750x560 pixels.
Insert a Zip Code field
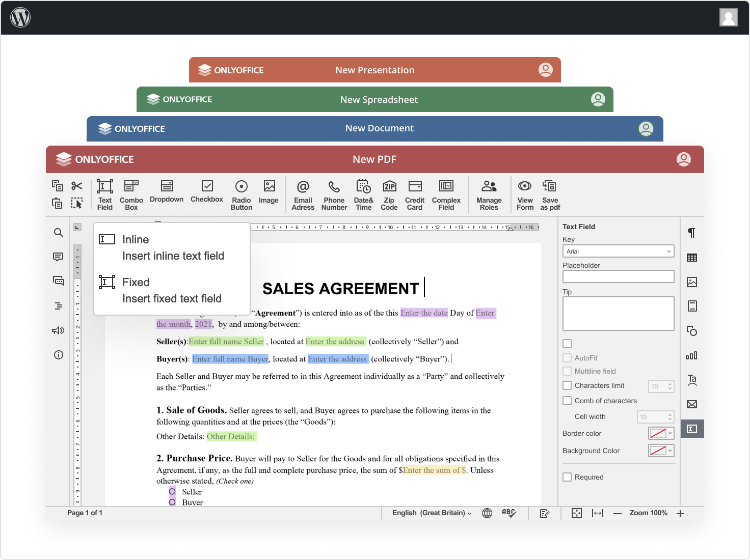click(389, 194)
